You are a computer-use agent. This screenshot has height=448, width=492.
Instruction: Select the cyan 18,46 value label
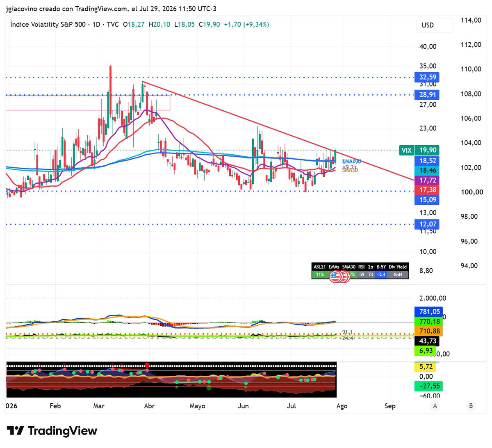point(428,170)
